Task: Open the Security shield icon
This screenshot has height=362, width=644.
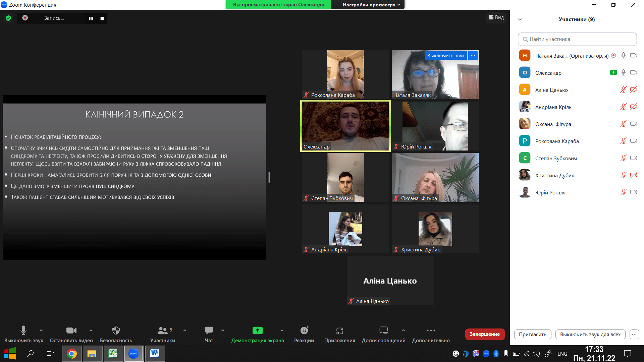Action: click(116, 330)
